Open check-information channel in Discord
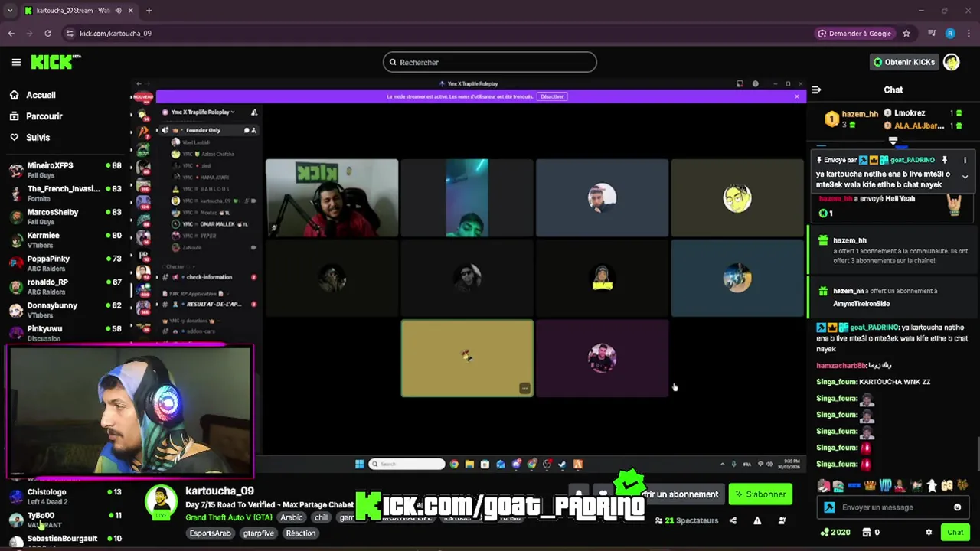The image size is (980, 551). 210,277
